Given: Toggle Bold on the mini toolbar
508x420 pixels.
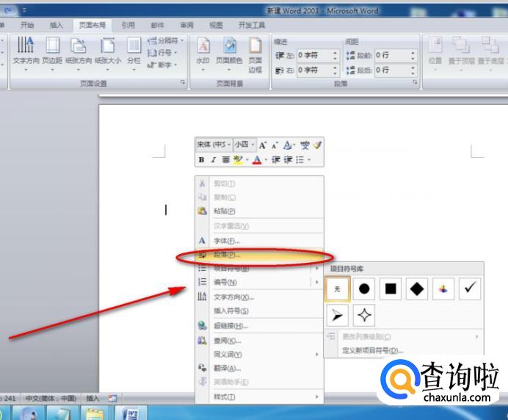Looking at the screenshot, I should coord(202,159).
